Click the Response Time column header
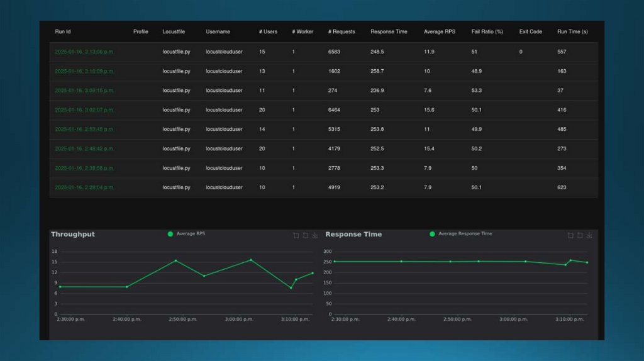This screenshot has height=361, width=644. coord(389,31)
